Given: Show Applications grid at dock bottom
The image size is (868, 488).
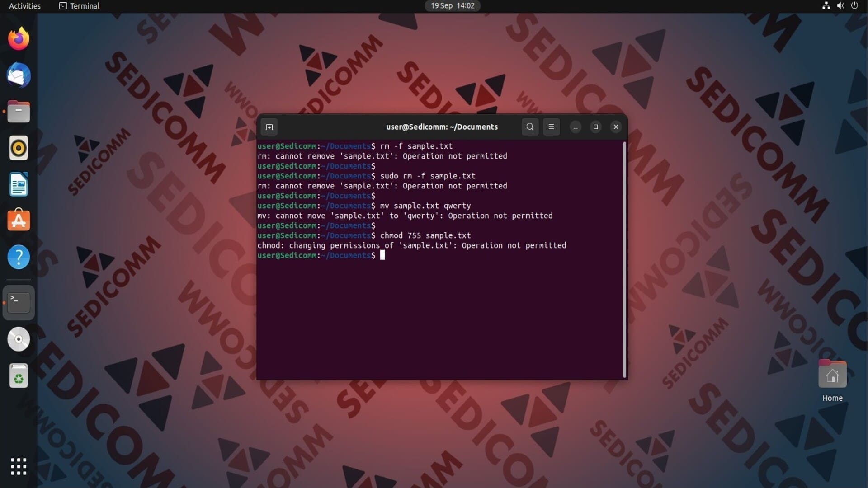Looking at the screenshot, I should pos(19,466).
